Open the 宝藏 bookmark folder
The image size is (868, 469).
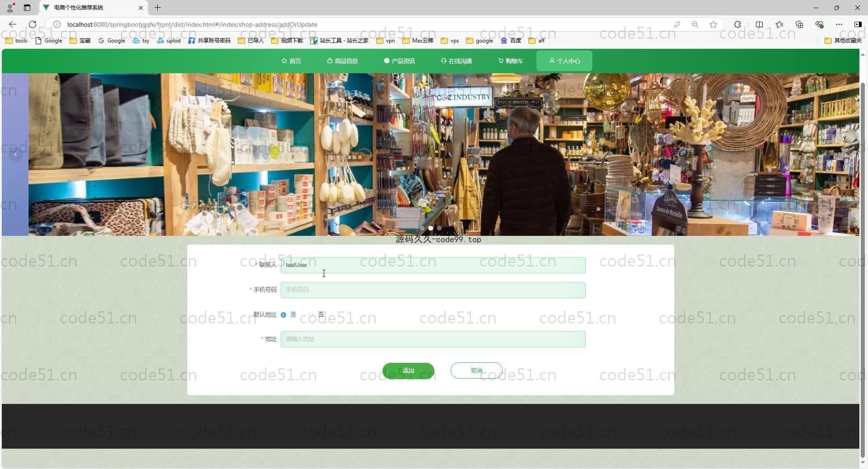click(80, 41)
